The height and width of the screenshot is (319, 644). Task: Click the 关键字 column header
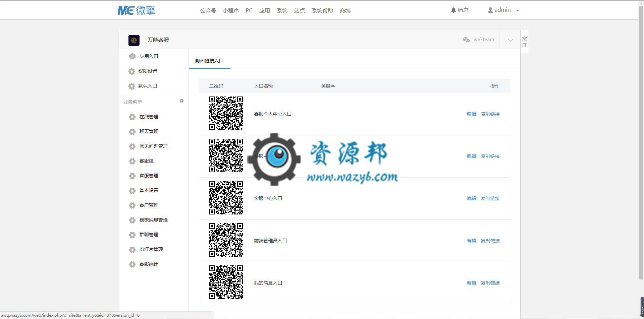tap(328, 86)
